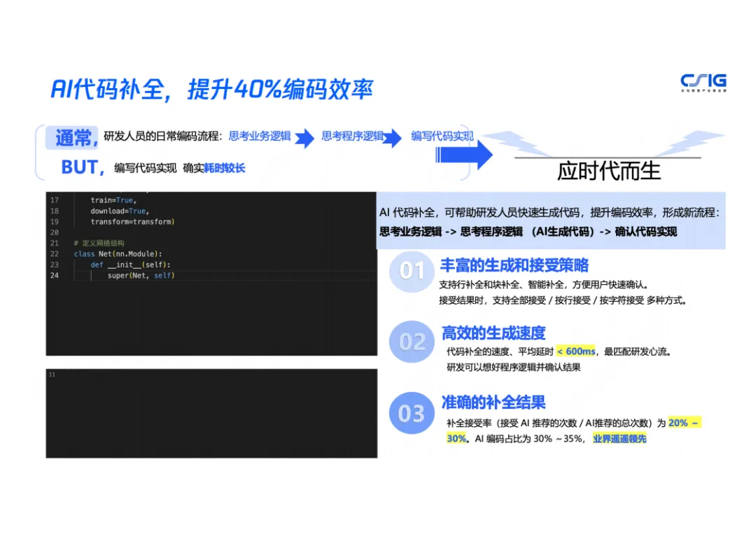Viewport: 756px width, 534px height.
Task: Click the blue '编写代码实现' step in the flow
Action: click(442, 136)
